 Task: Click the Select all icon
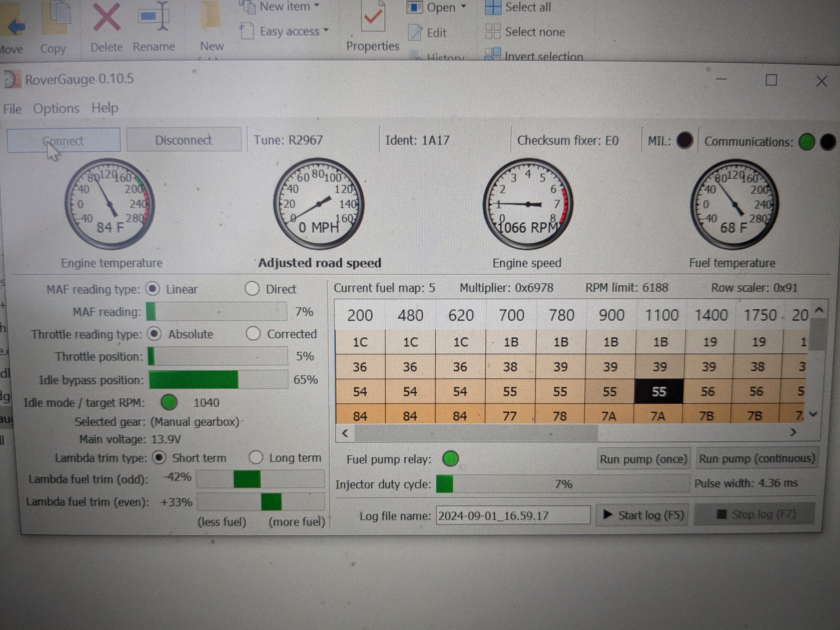(x=493, y=7)
